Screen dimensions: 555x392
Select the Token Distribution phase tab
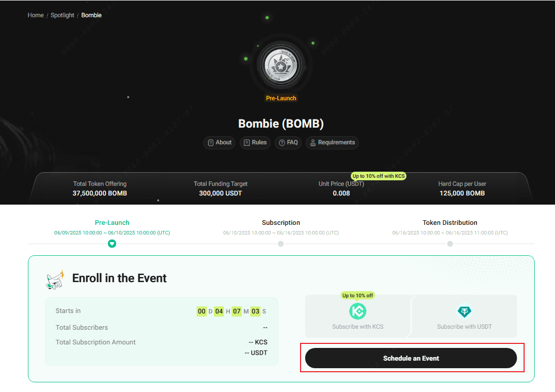(450, 222)
